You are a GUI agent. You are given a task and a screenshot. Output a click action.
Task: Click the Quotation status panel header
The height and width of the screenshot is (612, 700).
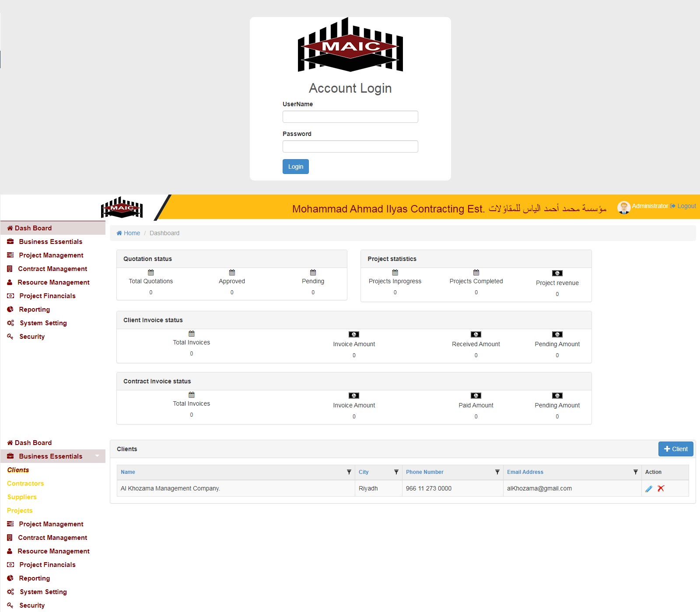click(232, 259)
